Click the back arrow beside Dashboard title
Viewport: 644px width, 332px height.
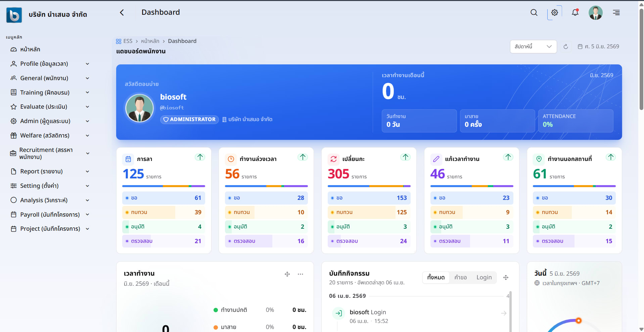pos(122,12)
